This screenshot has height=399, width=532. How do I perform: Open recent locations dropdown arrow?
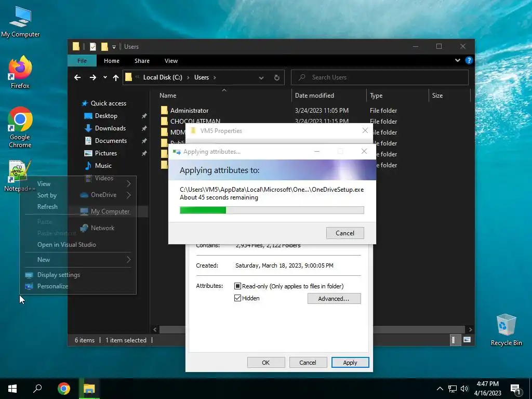pyautogui.click(x=105, y=78)
